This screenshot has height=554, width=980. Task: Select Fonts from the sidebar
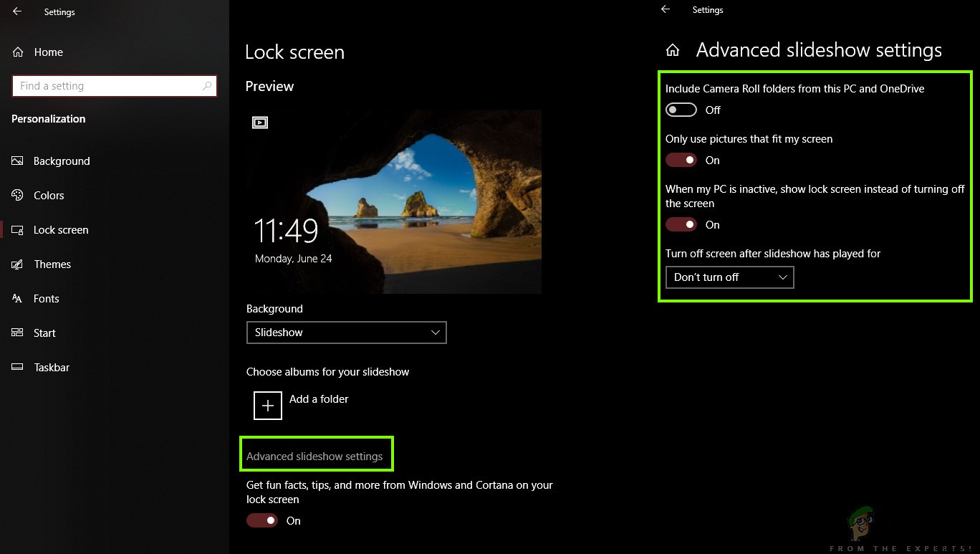(x=46, y=298)
